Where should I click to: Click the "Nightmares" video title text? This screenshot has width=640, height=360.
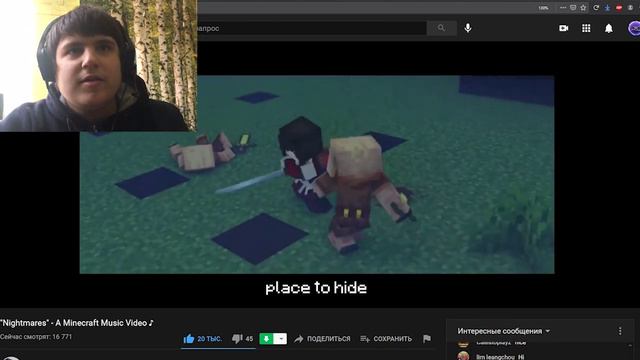(77, 323)
